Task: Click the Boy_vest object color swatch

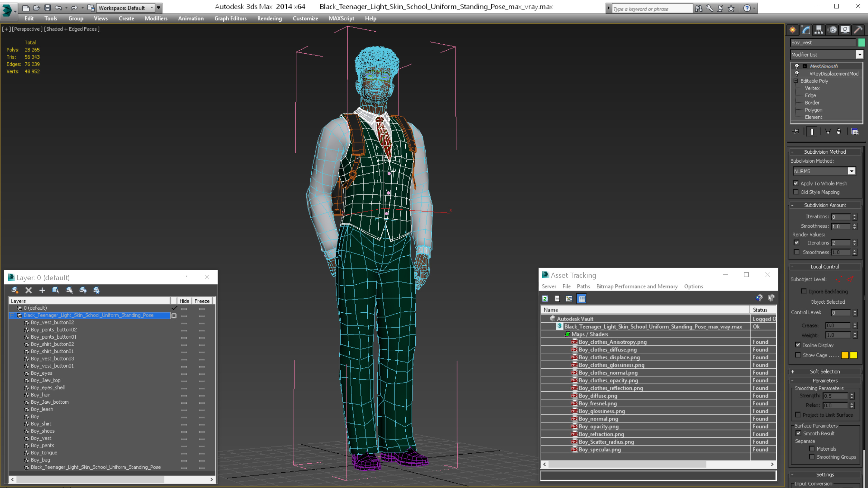Action: (x=862, y=42)
